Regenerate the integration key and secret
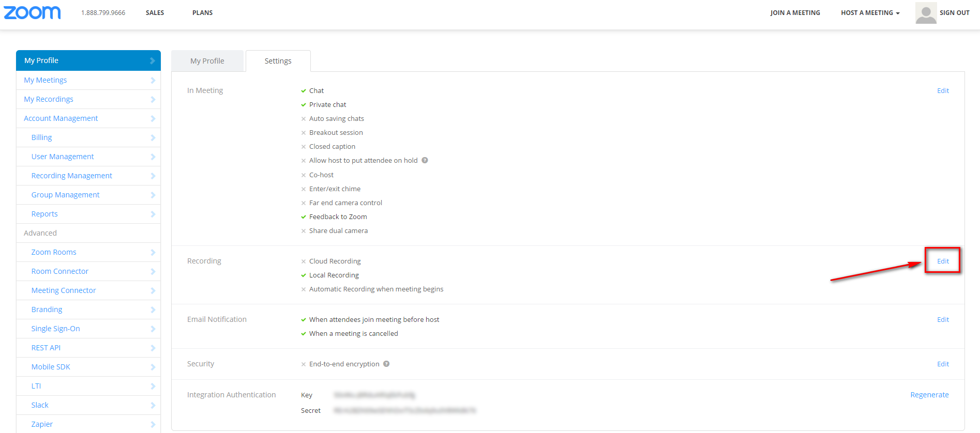The width and height of the screenshot is (980, 433). pyautogui.click(x=929, y=395)
